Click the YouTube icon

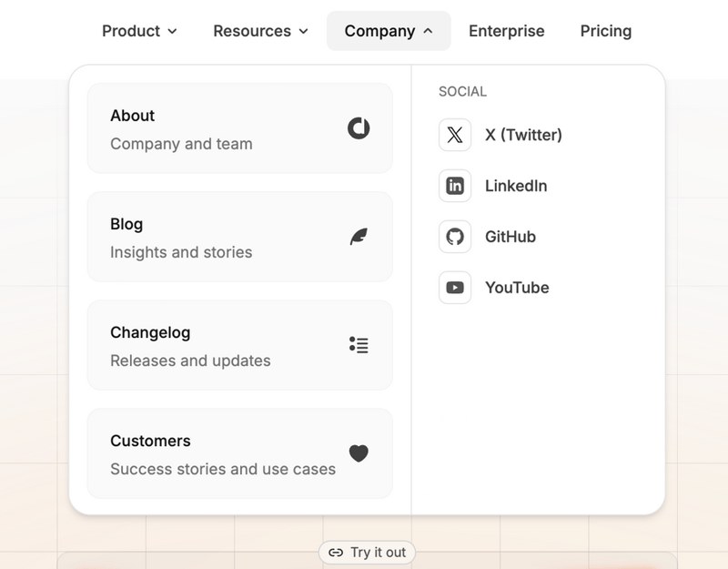coord(455,287)
